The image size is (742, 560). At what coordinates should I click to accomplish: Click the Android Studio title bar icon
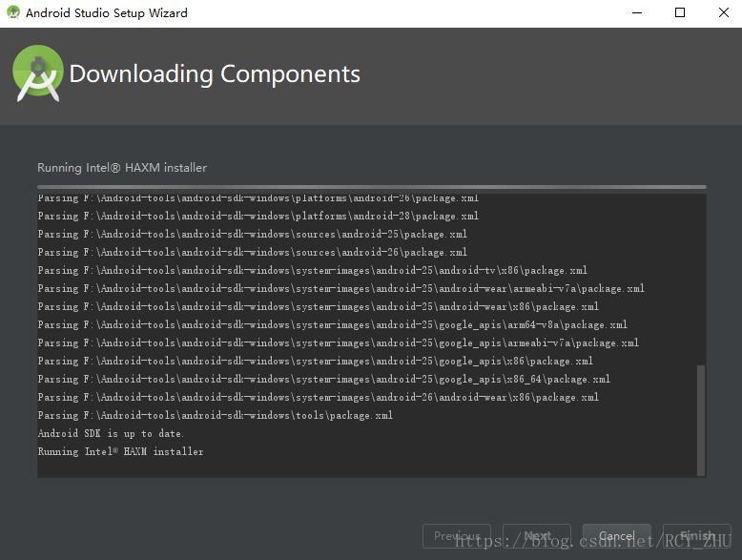tap(13, 12)
